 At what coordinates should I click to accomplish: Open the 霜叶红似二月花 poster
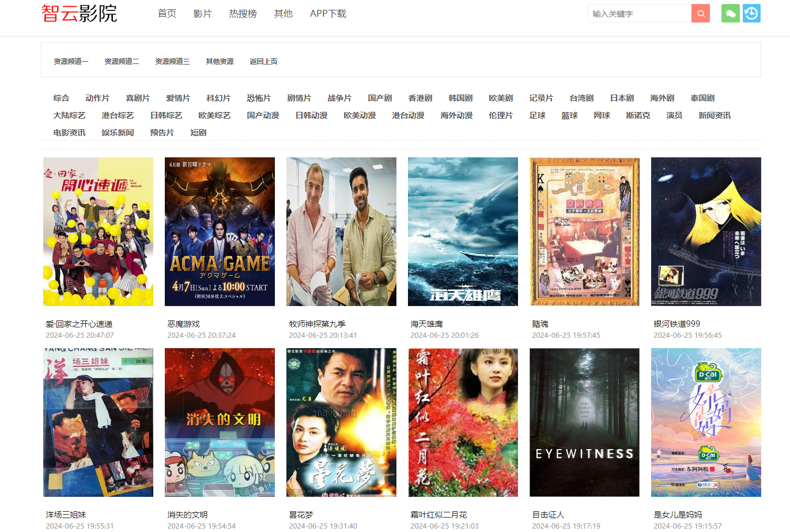coord(463,422)
